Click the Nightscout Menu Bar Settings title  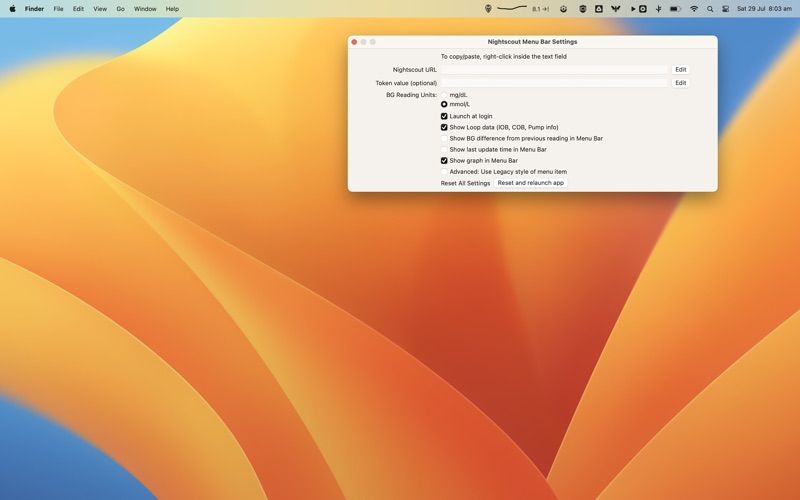pyautogui.click(x=532, y=42)
